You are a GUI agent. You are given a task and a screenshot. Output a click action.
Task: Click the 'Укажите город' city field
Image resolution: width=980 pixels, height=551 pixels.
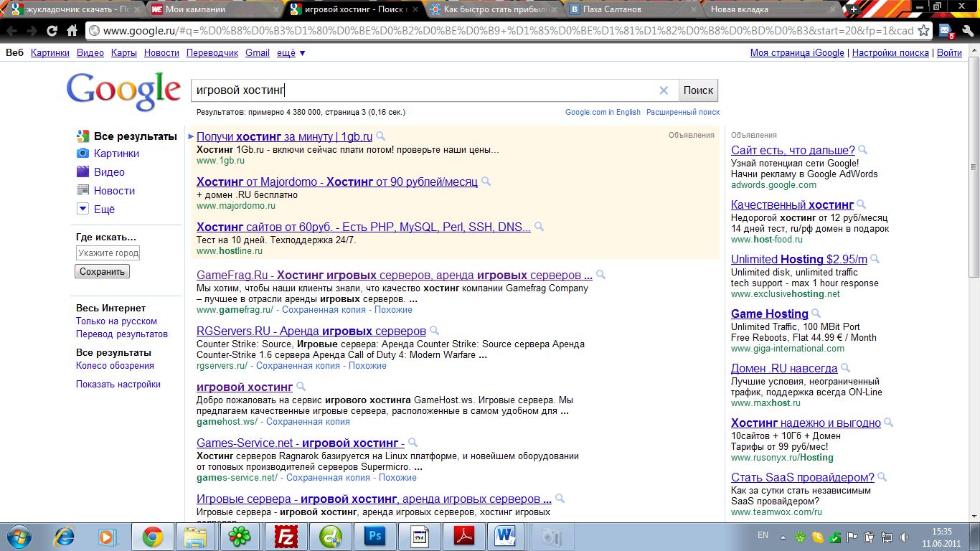108,253
